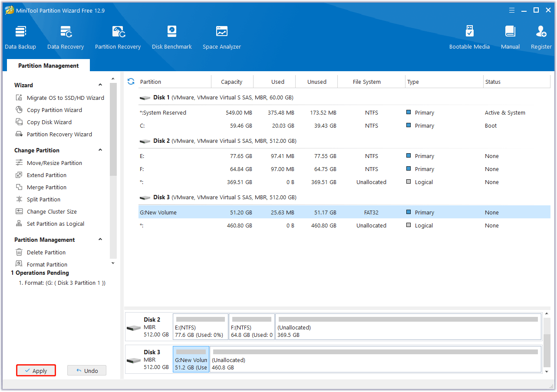The width and height of the screenshot is (557, 392).
Task: Select the 460.8 GB unallocated block in disk map
Action: tap(376, 359)
